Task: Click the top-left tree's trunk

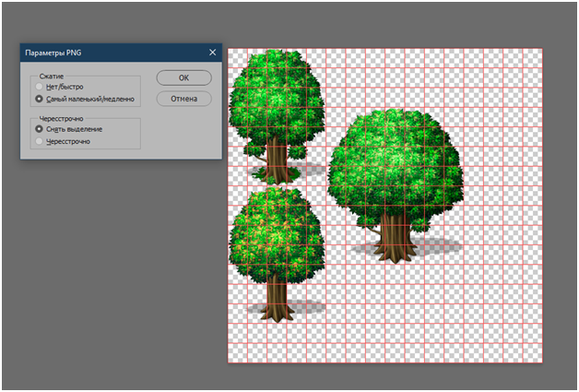Action: click(x=275, y=166)
